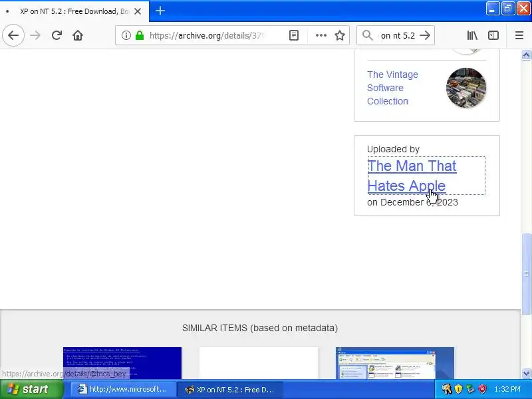Click the forward navigation arrow
The width and height of the screenshot is (532, 399).
(x=35, y=35)
